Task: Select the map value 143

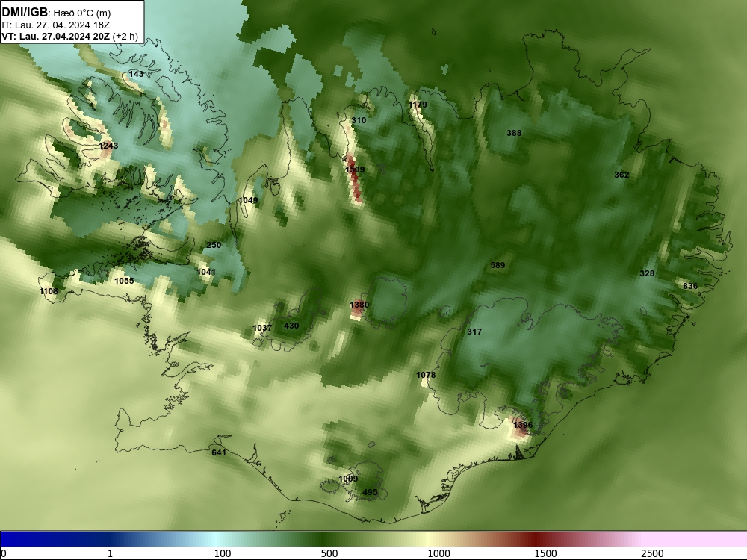Action: pos(136,74)
